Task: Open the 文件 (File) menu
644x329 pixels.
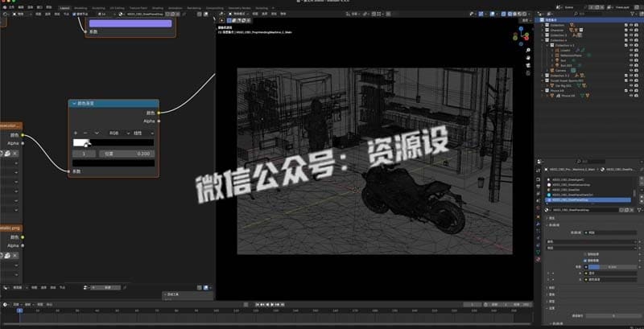Action: pos(11,8)
